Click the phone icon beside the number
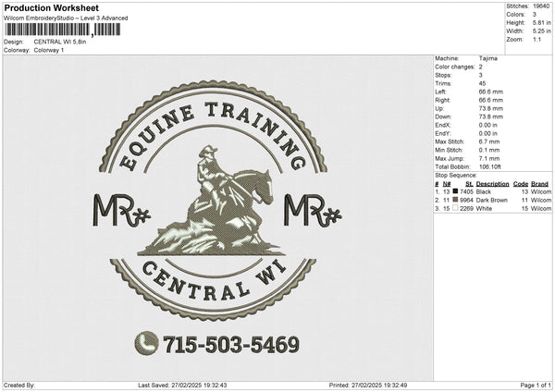This screenshot has height=392, width=555. (x=146, y=343)
